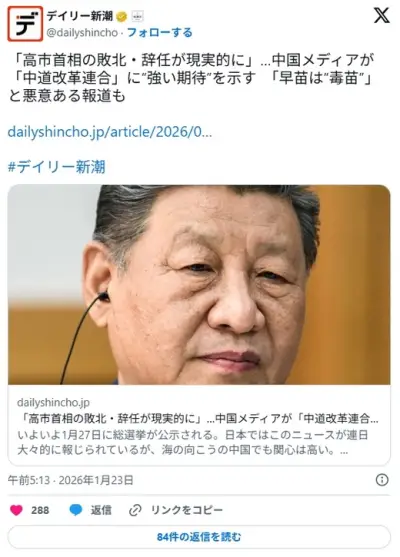The height and width of the screenshot is (557, 400).
Task: Click the small affiliate badge beside verified mark
Action: click(137, 16)
